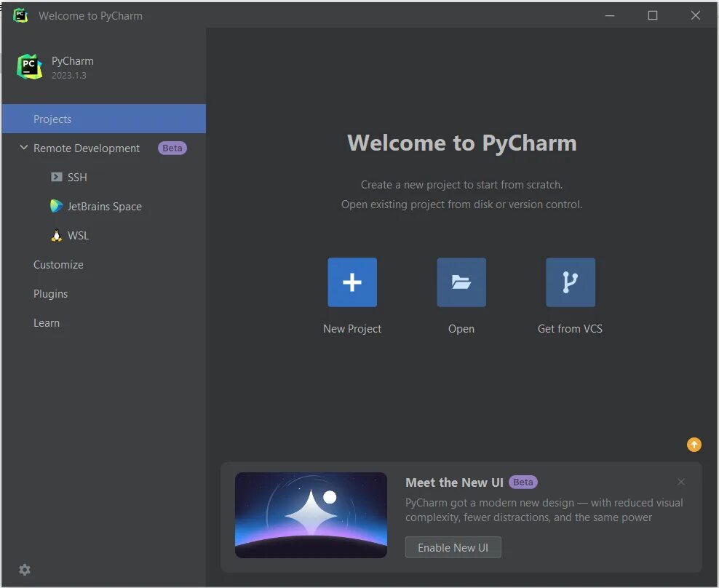
Task: Click the New Project plus icon
Action: point(352,282)
